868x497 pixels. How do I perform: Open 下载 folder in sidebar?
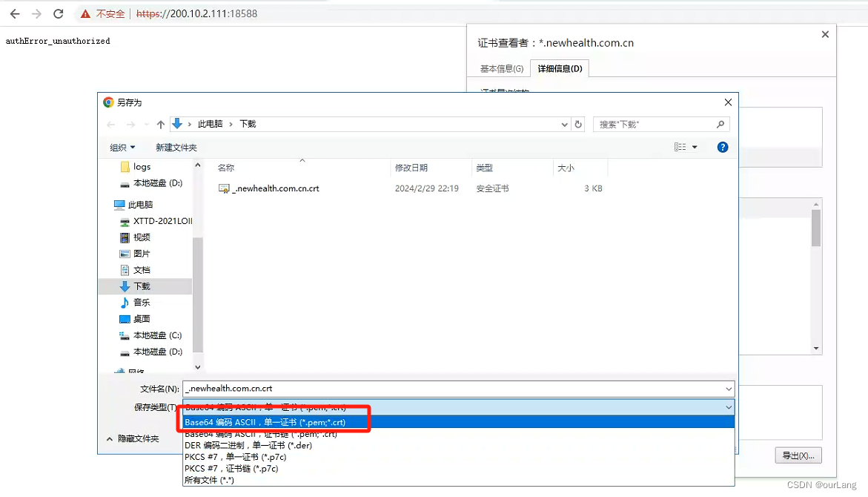145,286
